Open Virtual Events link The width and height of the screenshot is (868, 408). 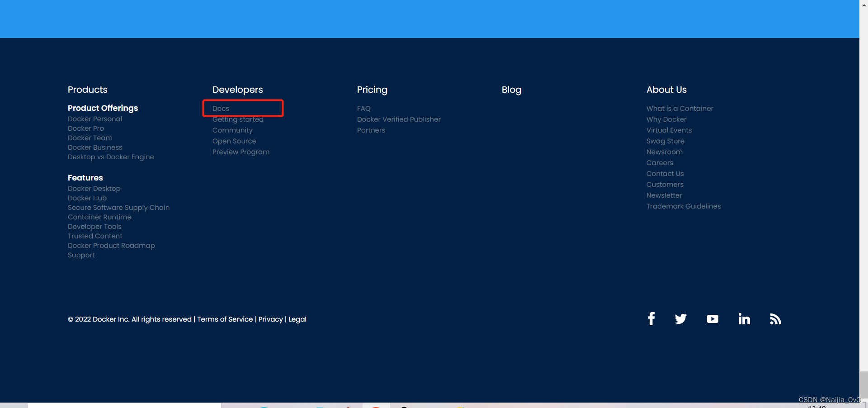[x=669, y=130]
